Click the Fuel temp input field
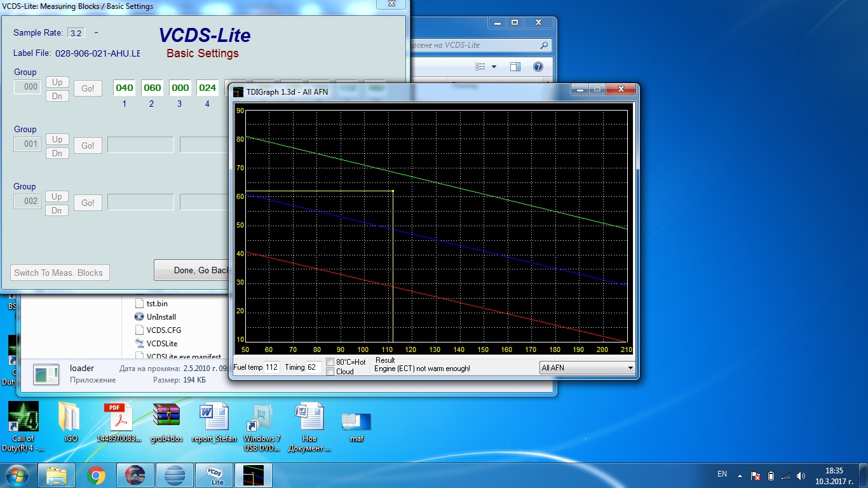 tap(272, 367)
